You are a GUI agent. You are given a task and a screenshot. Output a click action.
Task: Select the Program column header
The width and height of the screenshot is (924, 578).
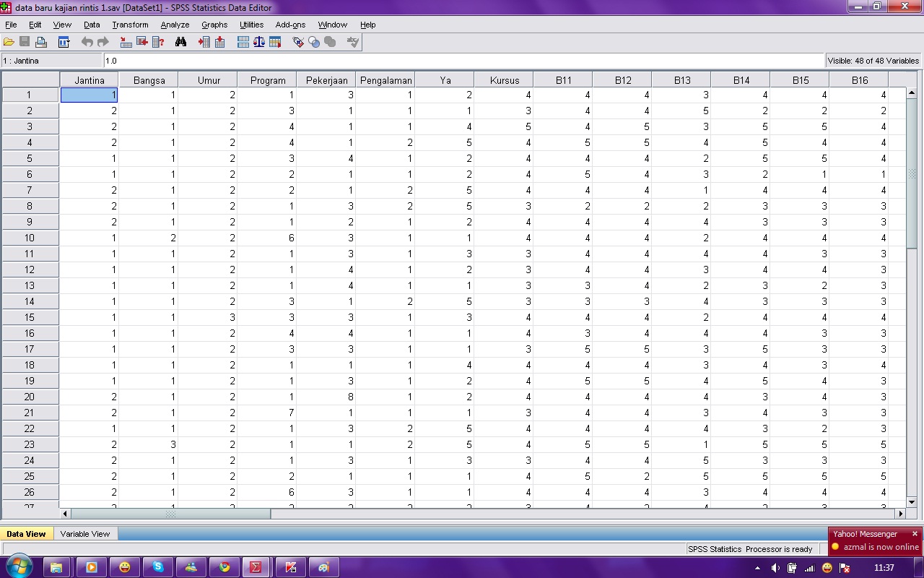click(x=268, y=80)
